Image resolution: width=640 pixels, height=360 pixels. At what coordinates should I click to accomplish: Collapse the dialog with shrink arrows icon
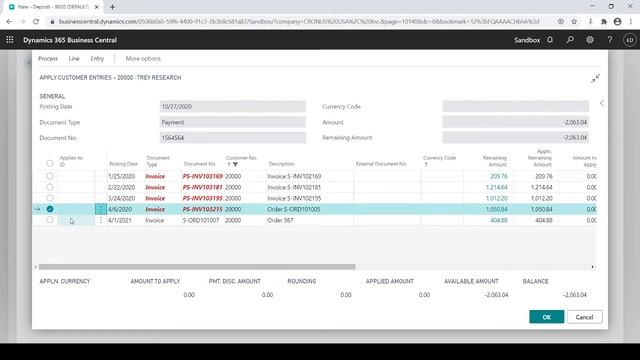pyautogui.click(x=596, y=78)
